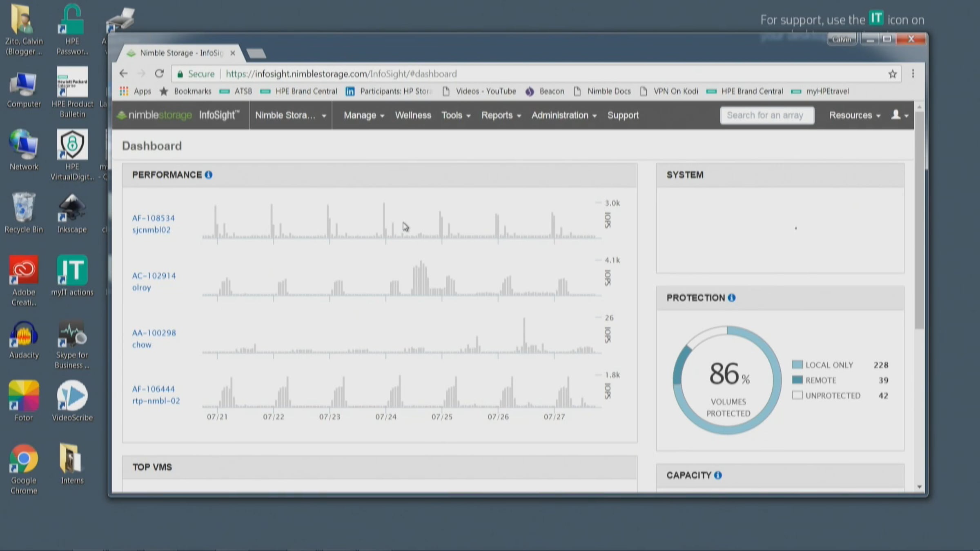Open the HPE Password desktop icon

pos(72,29)
